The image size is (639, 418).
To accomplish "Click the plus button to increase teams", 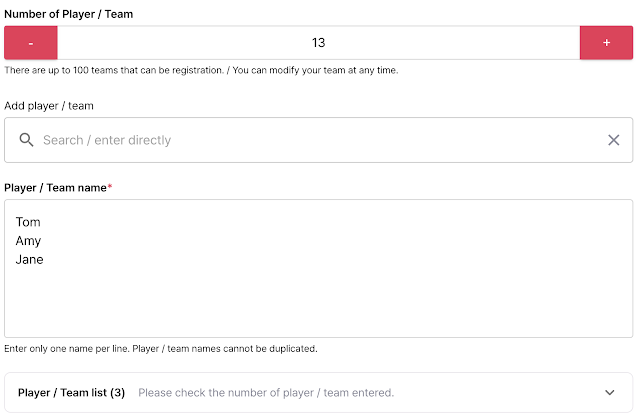I will [606, 43].
